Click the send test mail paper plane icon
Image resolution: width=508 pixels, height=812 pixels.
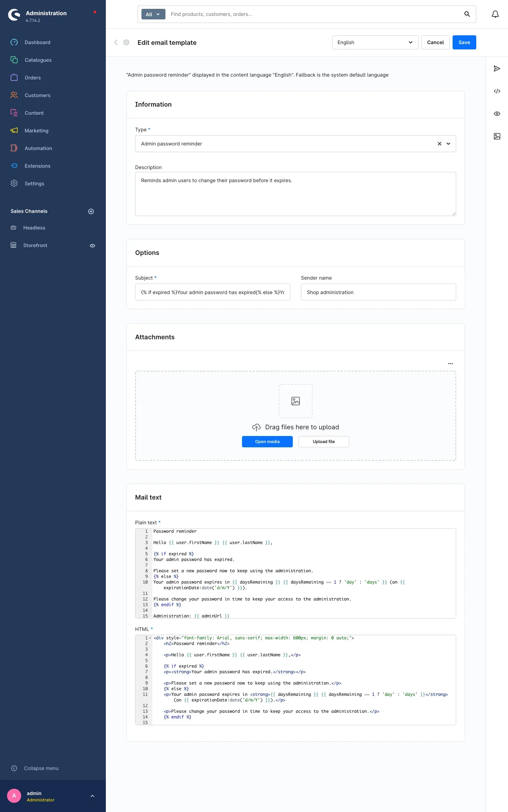coord(497,68)
